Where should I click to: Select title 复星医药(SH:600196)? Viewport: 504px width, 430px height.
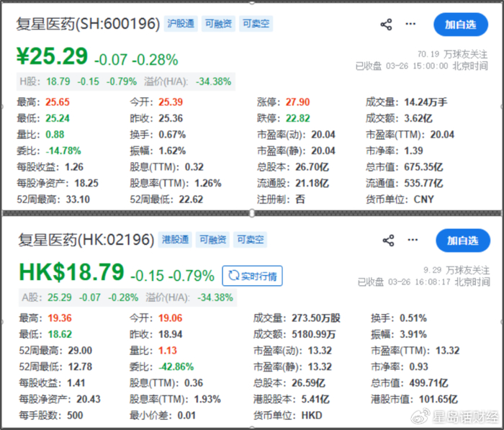[x=88, y=24]
